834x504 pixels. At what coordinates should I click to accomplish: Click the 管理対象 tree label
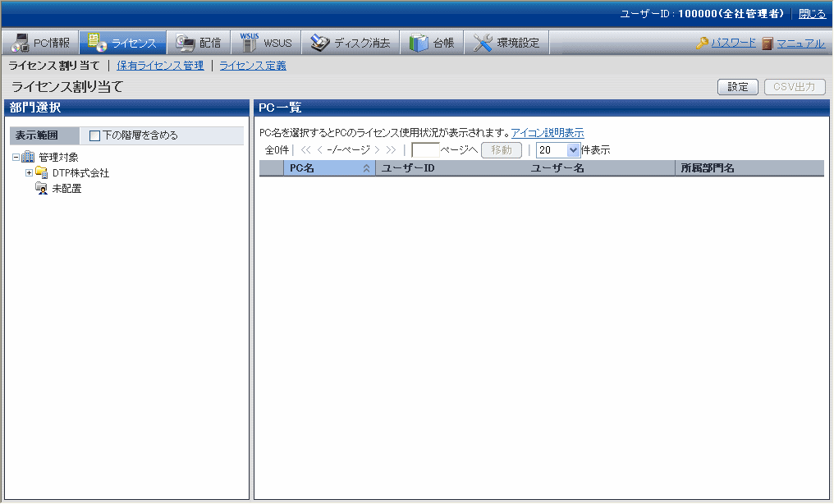[x=58, y=158]
